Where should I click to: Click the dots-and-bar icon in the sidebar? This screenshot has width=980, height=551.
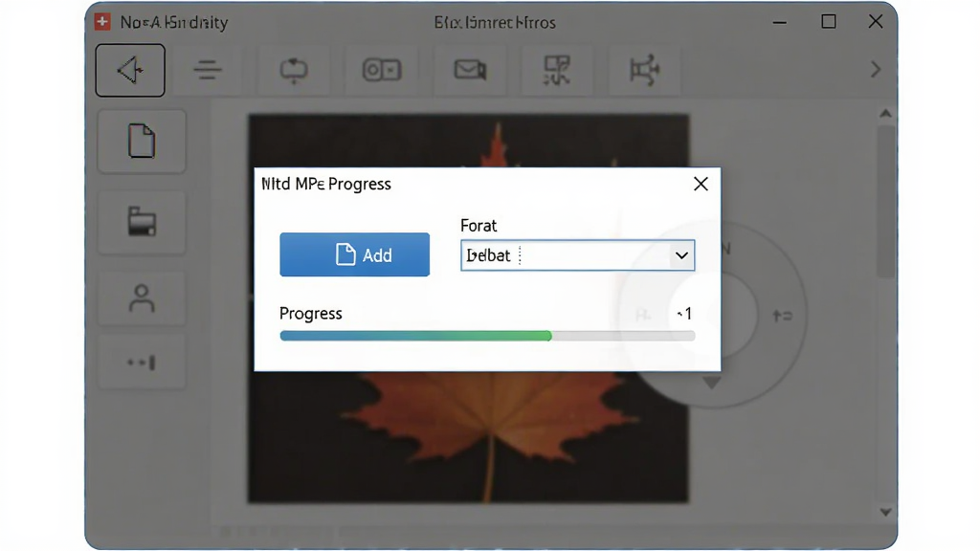point(142,363)
